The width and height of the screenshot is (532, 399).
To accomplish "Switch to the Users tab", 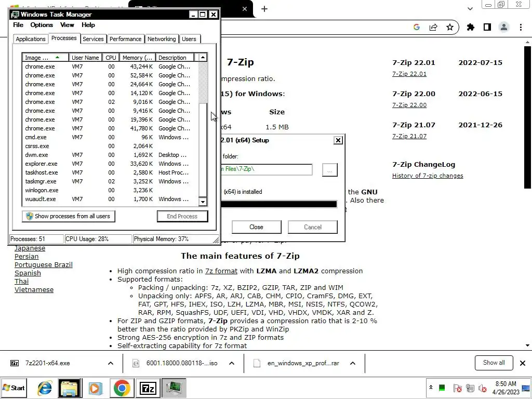I will pos(189,39).
